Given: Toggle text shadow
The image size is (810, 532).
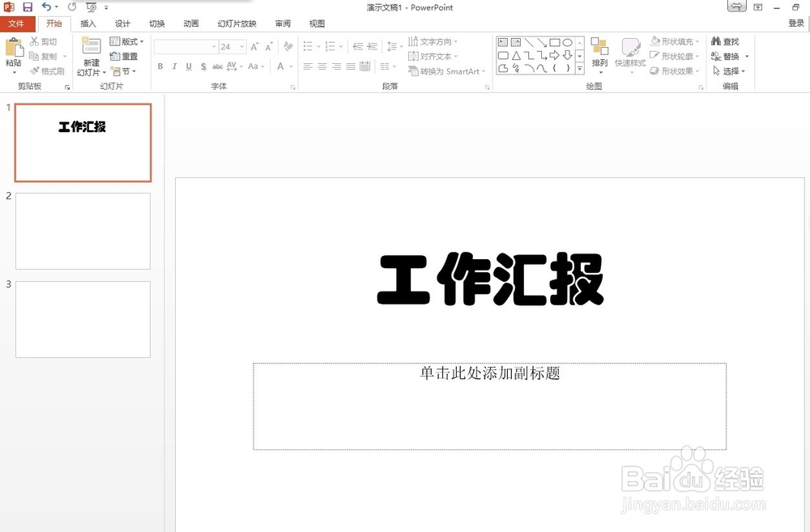Looking at the screenshot, I should (203, 66).
